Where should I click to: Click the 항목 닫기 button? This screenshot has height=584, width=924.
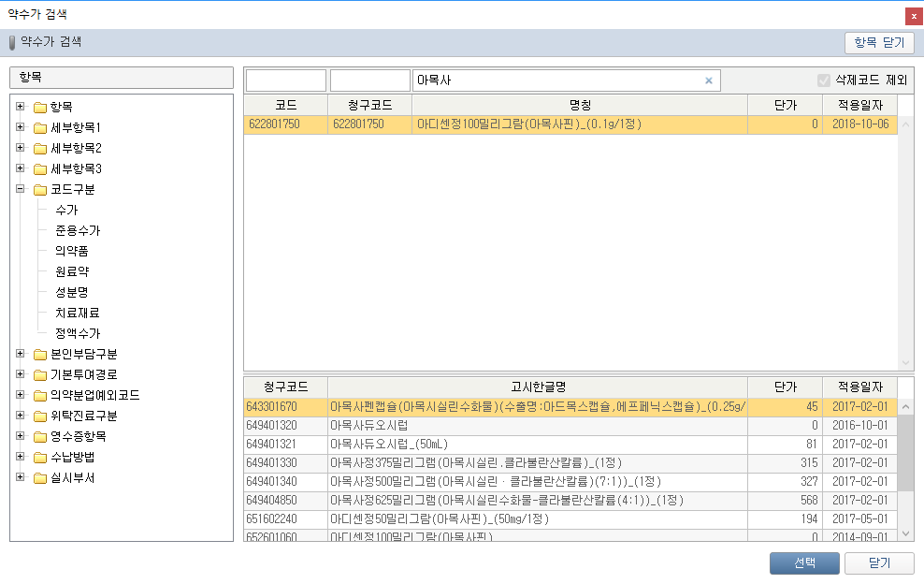click(879, 43)
